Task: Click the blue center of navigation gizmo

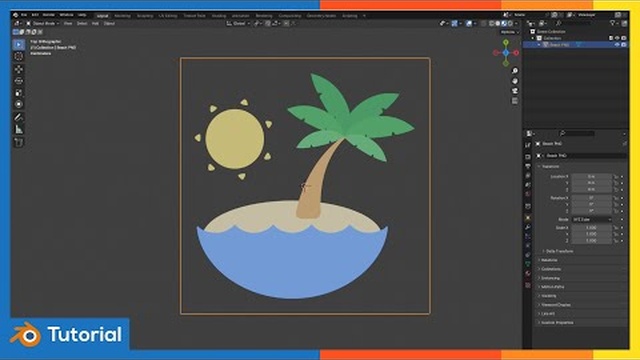Action: click(506, 53)
